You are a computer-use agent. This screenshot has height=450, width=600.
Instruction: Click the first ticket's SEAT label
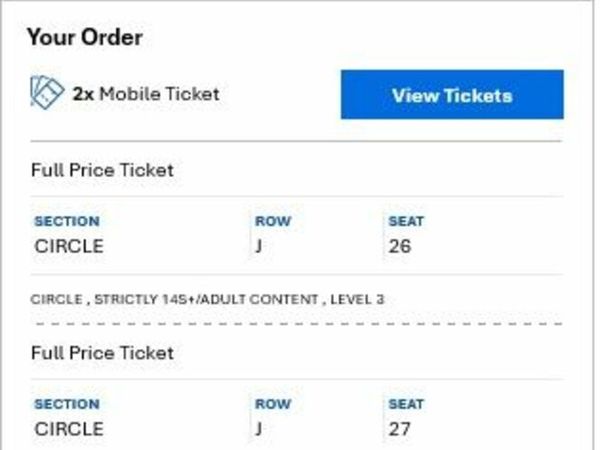(x=406, y=221)
